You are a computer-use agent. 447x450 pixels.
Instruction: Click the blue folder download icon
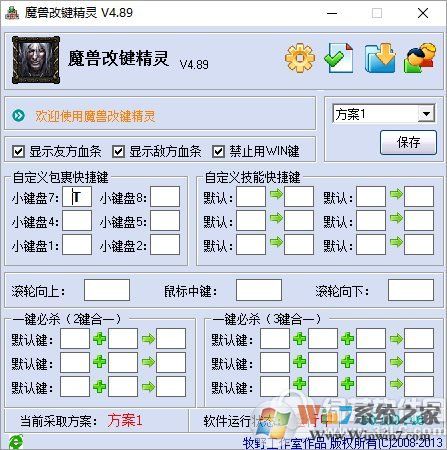pos(380,58)
